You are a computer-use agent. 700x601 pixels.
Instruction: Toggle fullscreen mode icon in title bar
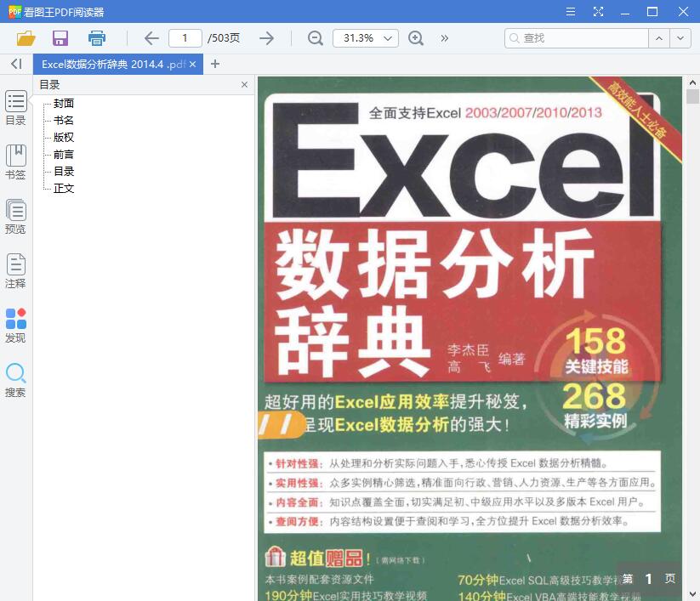click(598, 12)
